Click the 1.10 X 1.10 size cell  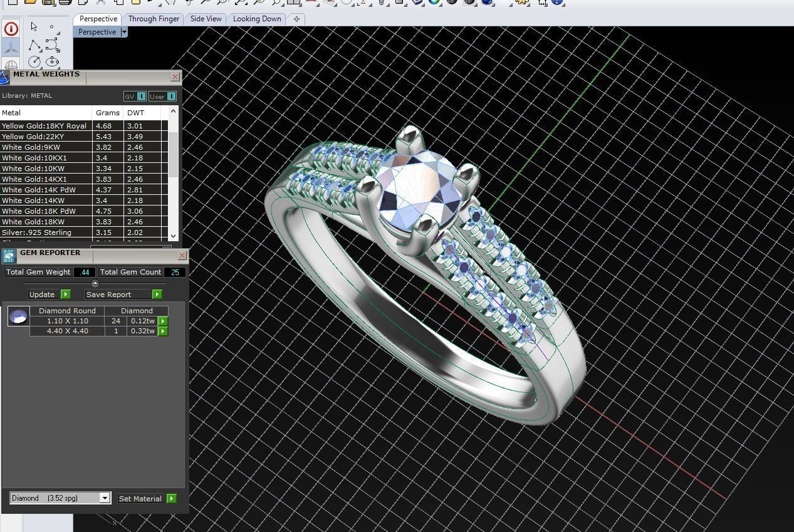67,321
